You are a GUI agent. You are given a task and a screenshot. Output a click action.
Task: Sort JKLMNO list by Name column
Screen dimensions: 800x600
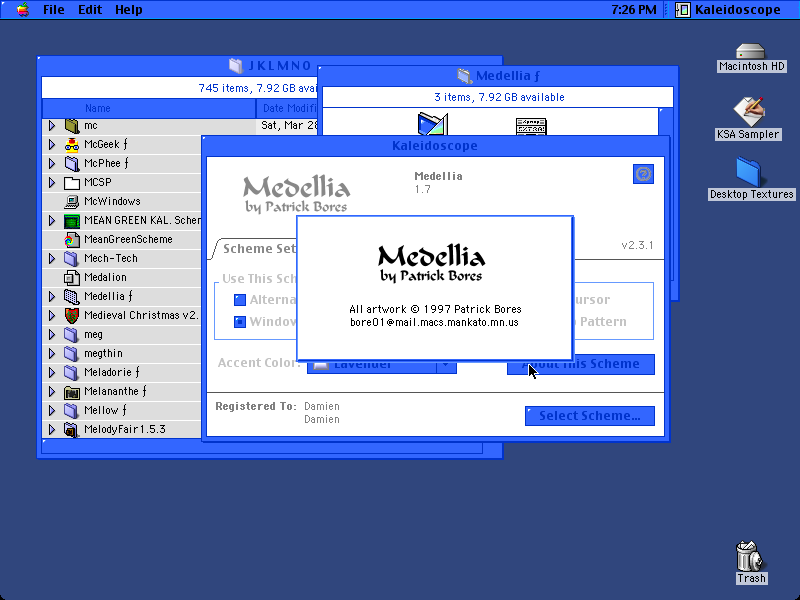tap(148, 108)
